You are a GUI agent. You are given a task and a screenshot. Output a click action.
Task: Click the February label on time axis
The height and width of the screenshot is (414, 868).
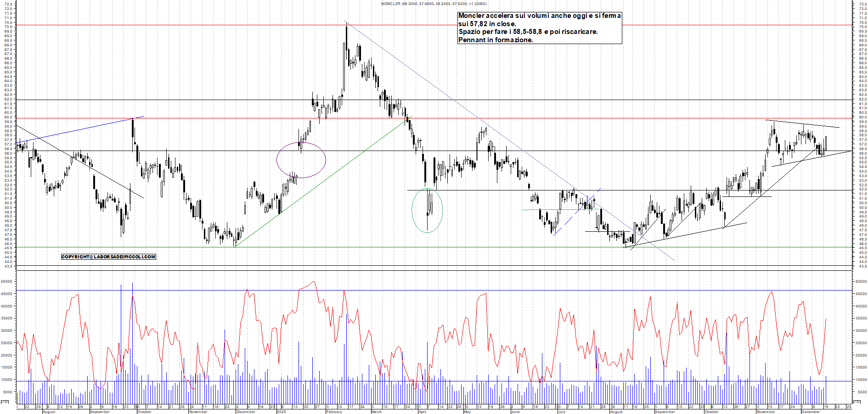tap(334, 412)
